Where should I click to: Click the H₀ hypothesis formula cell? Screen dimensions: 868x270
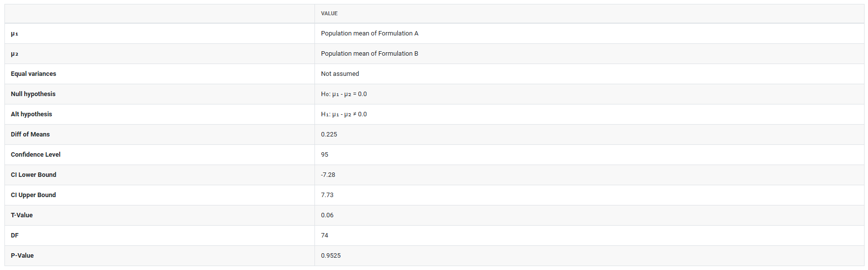pyautogui.click(x=344, y=94)
